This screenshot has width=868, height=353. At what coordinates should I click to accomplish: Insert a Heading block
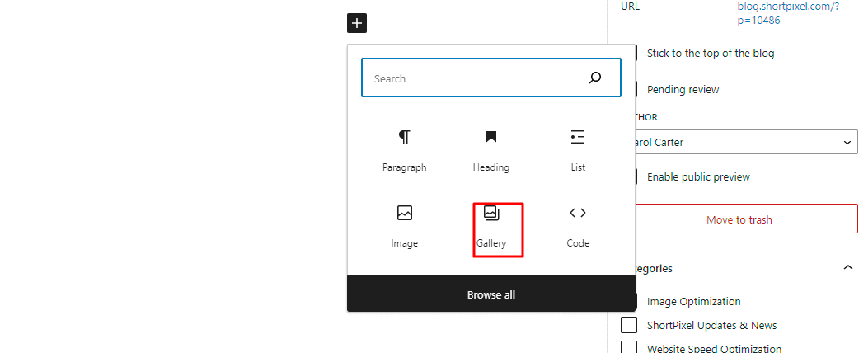(491, 151)
